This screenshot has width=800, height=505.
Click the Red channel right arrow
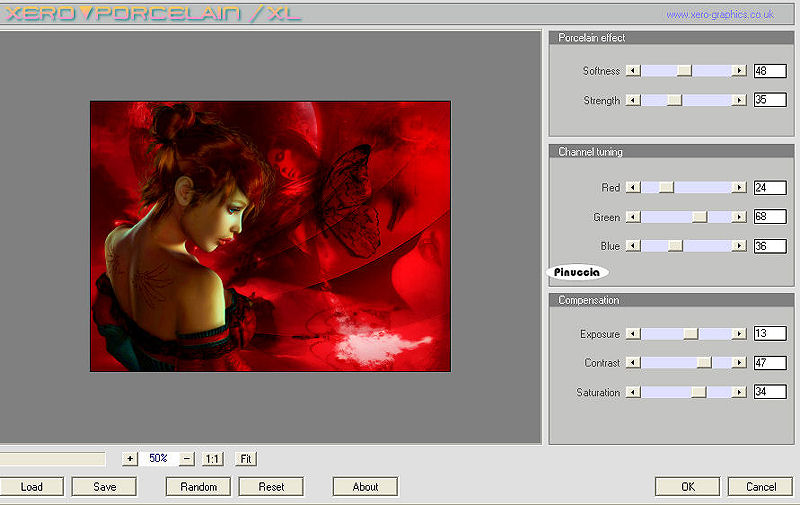pyautogui.click(x=739, y=187)
